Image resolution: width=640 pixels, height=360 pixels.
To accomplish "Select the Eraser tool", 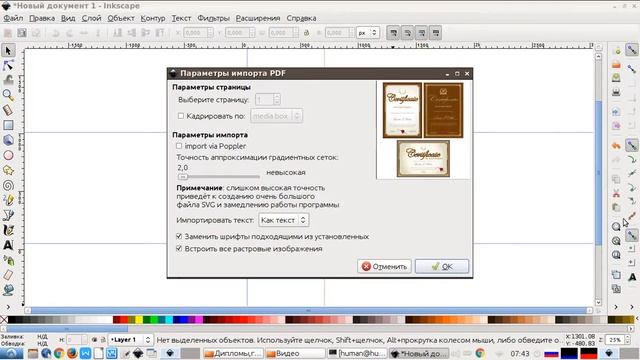I will 8,275.
